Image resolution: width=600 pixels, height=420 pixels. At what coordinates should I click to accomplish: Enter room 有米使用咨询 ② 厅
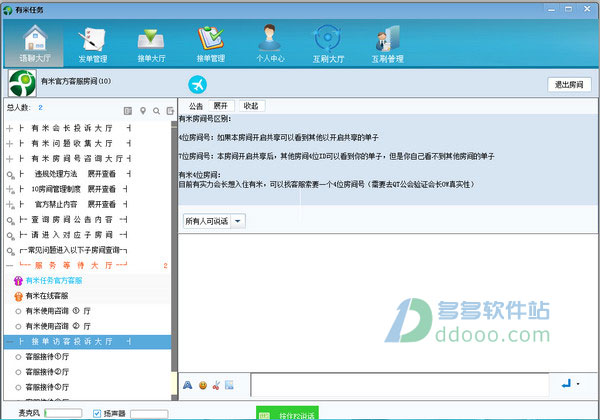[88, 326]
